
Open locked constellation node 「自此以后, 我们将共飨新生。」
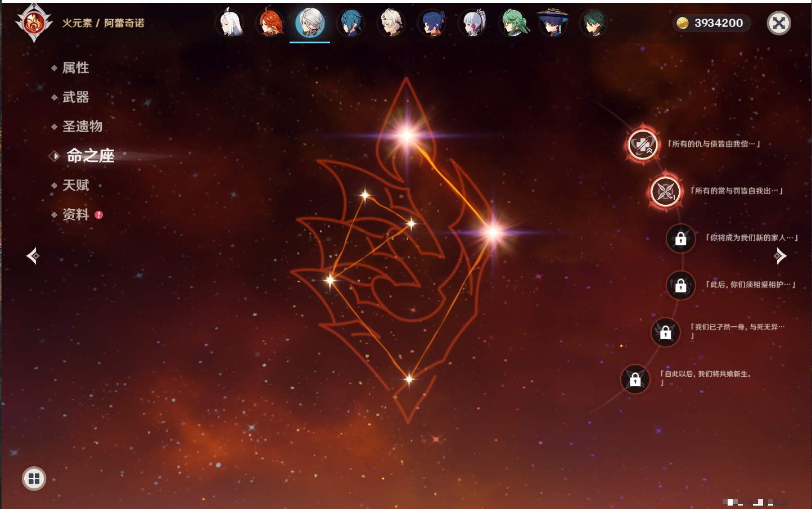[x=635, y=379]
